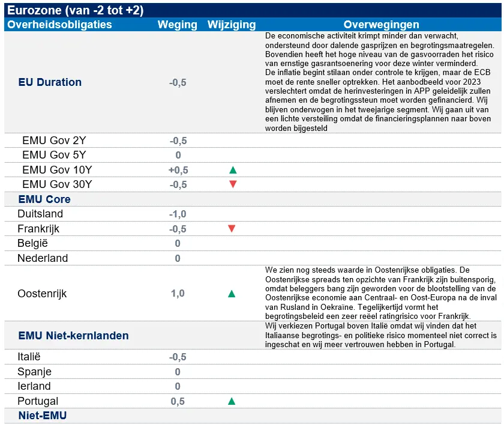
Task: Click the 'Weging' column header
Action: point(178,25)
